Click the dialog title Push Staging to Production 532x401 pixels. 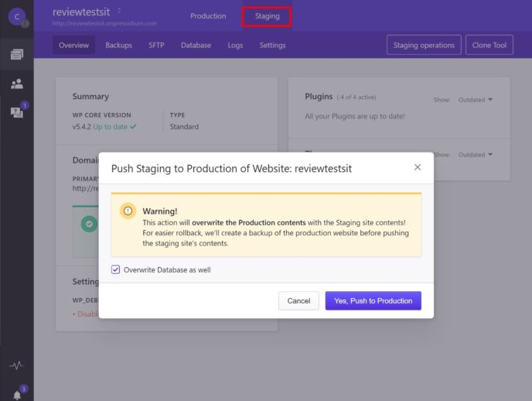click(231, 169)
